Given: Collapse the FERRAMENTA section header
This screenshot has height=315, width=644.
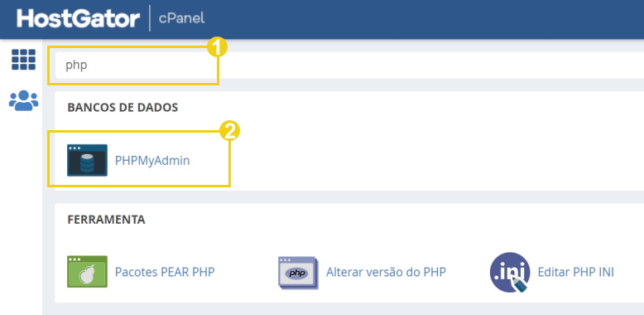Looking at the screenshot, I should pos(107,220).
